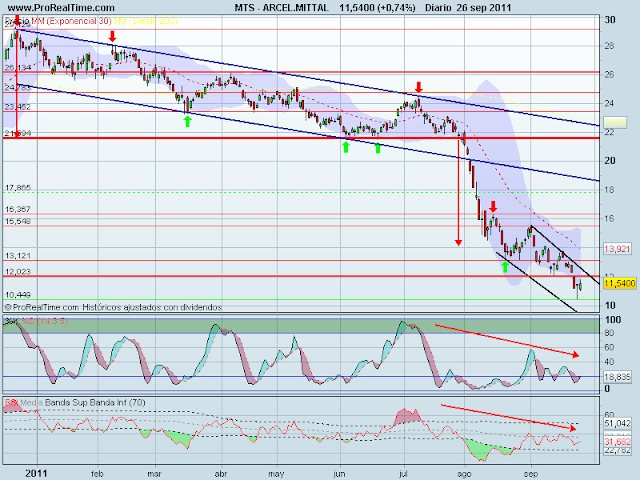Viewport: 640px width, 480px height.
Task: Click the 28 mark on price axis
Action: coord(609,46)
